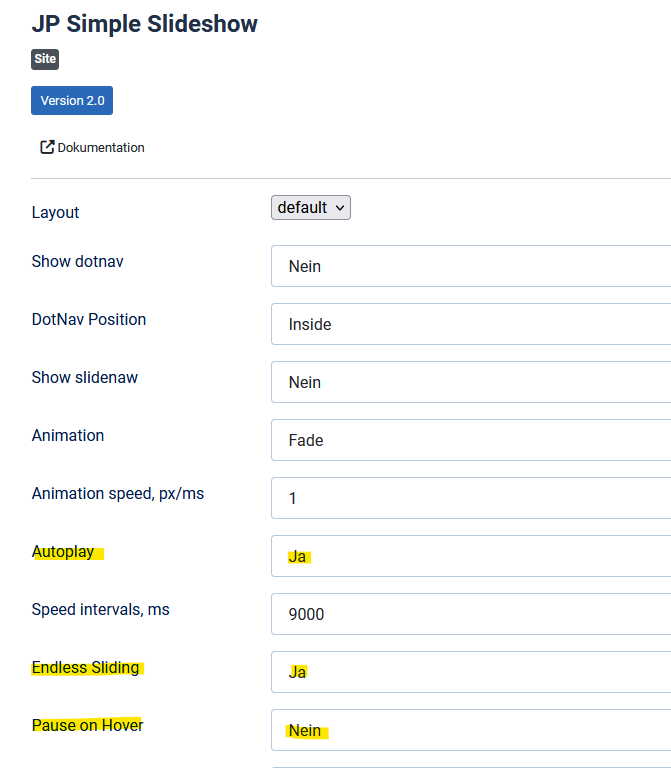Open the Show slidenaw dropdown
Viewport: 671px width, 768px height.
[470, 382]
